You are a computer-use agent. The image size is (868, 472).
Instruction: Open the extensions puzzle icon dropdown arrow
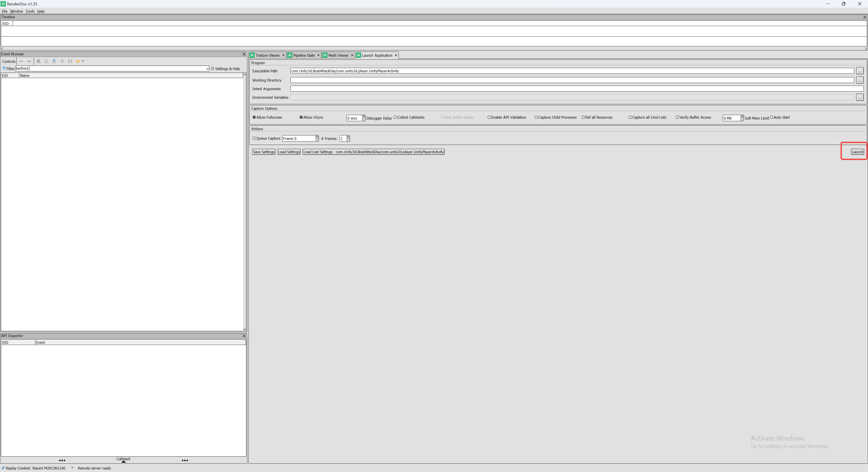[83, 61]
